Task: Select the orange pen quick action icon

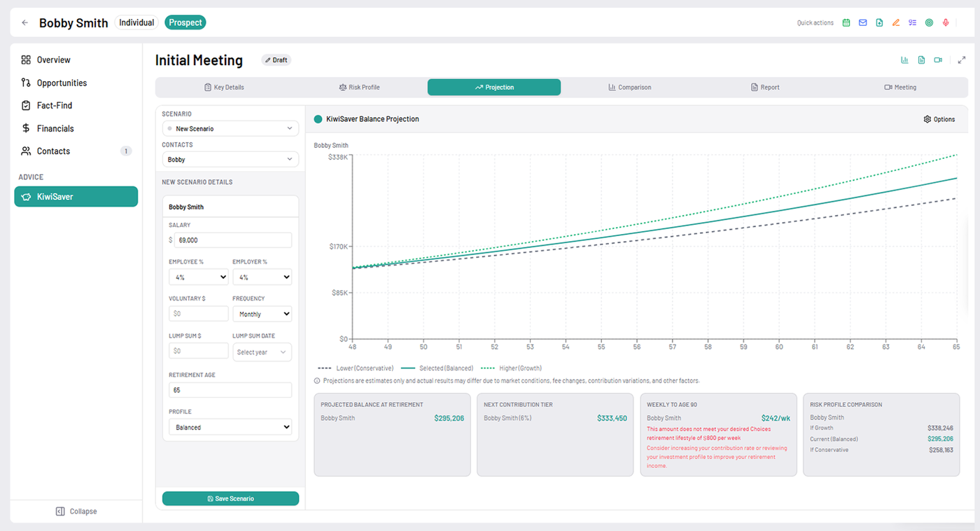Action: [896, 22]
